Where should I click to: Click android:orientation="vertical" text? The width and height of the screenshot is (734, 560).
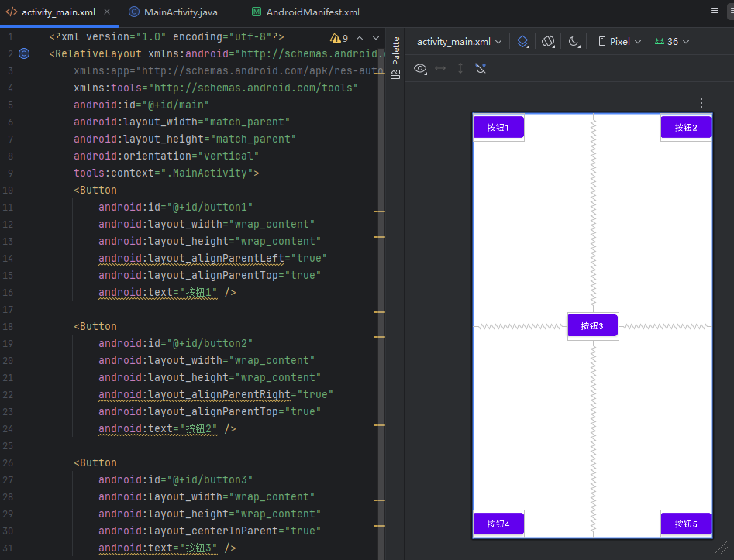click(x=166, y=156)
